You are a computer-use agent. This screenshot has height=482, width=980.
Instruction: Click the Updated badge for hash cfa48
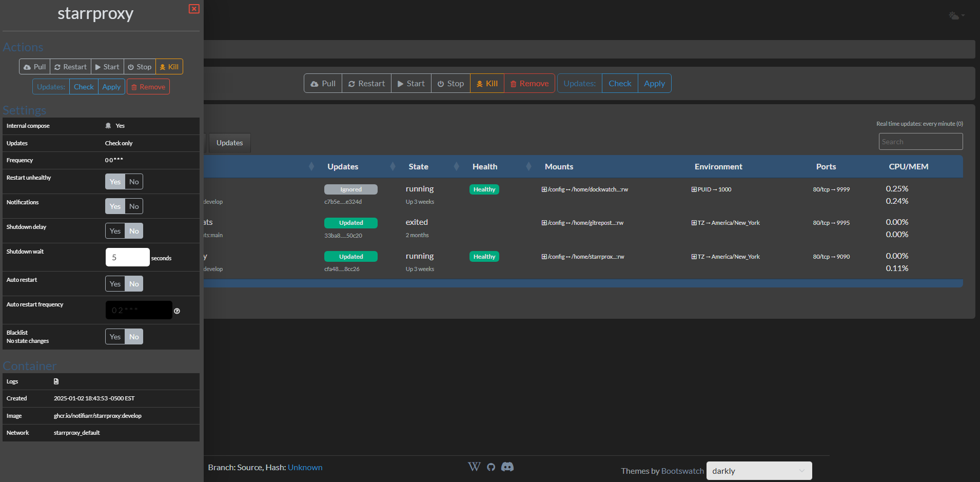(x=351, y=257)
